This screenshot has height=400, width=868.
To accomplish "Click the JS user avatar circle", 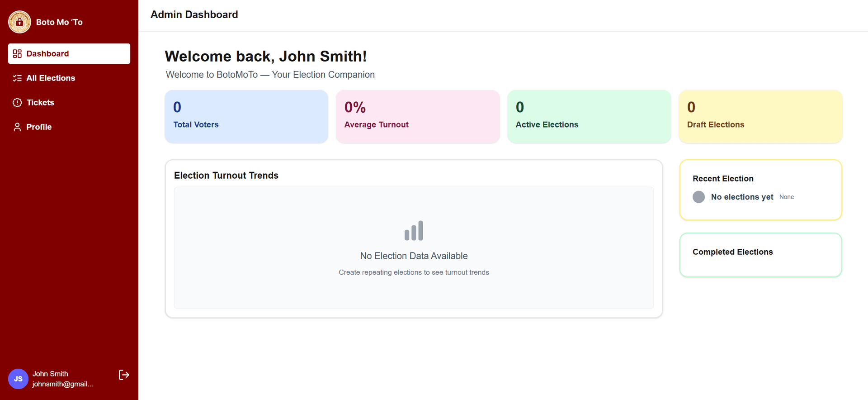I will pyautogui.click(x=18, y=379).
